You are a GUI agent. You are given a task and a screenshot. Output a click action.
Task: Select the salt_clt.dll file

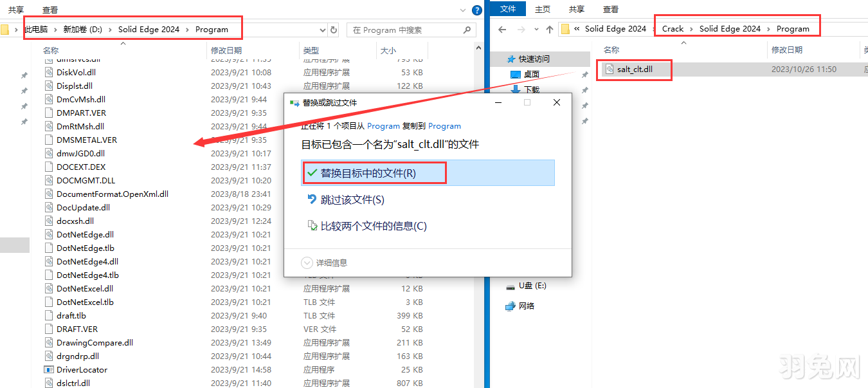(633, 68)
